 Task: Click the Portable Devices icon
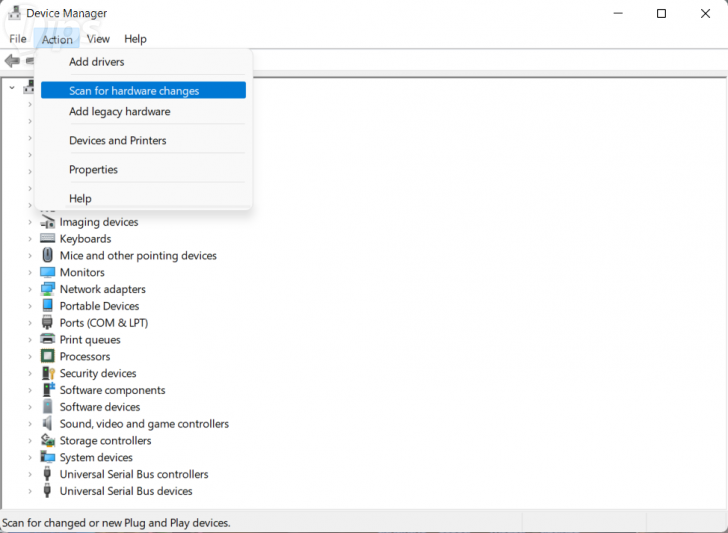pos(47,306)
